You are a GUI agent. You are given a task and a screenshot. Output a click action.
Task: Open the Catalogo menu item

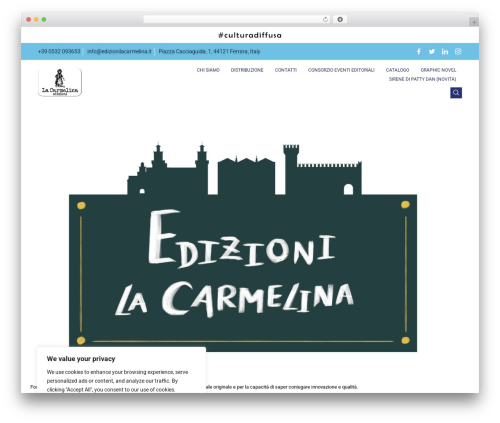point(397,70)
